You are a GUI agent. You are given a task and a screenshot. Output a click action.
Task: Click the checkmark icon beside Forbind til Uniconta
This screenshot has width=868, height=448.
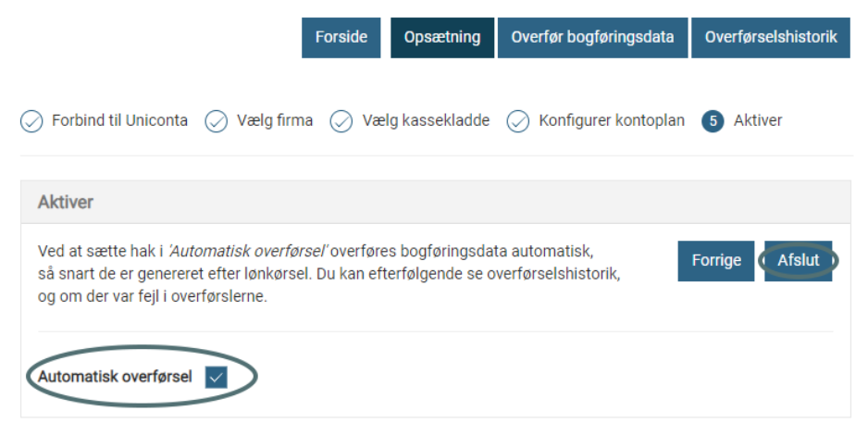[x=31, y=121]
